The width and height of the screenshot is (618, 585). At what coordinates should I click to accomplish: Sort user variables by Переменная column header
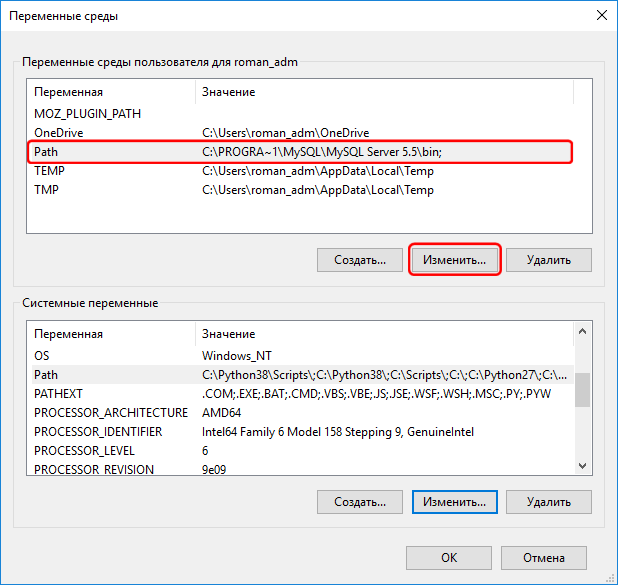point(110,92)
